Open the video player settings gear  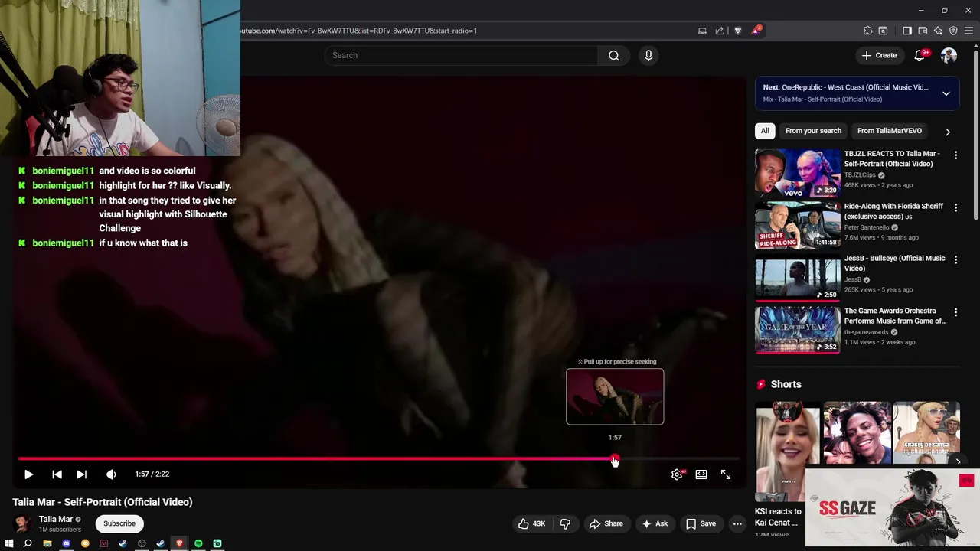(677, 474)
